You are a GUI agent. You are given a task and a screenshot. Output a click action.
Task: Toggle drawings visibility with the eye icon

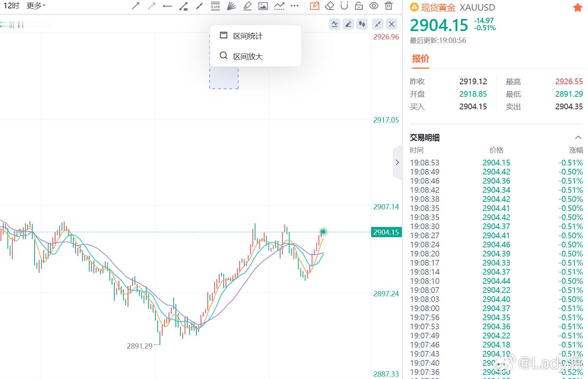click(x=374, y=6)
